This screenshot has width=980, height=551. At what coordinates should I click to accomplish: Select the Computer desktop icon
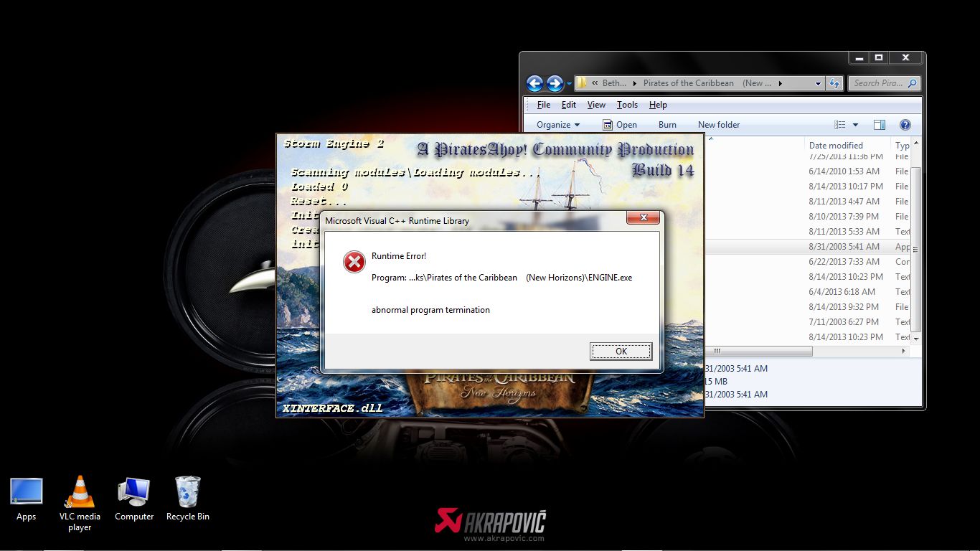click(x=134, y=500)
